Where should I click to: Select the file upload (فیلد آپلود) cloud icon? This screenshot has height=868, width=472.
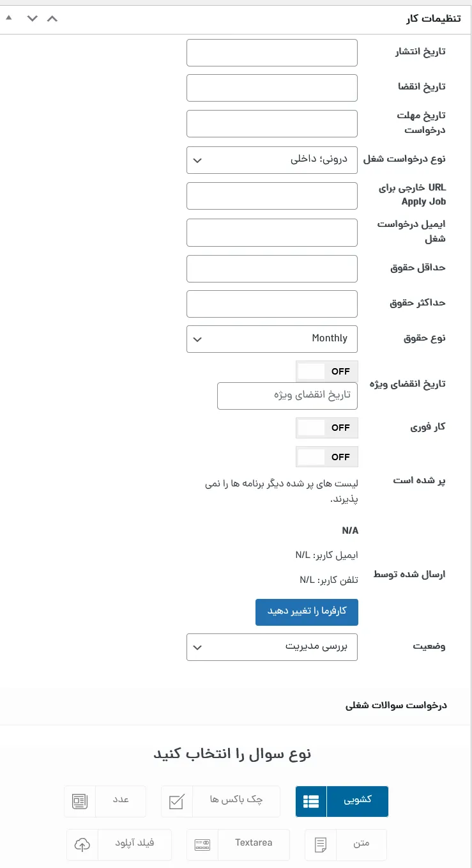click(82, 844)
